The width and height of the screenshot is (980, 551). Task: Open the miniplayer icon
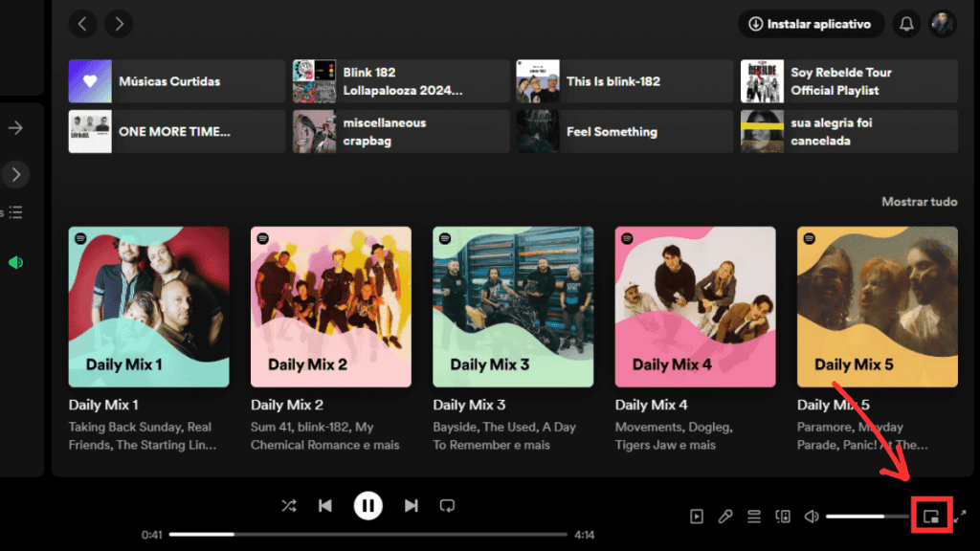pyautogui.click(x=931, y=516)
